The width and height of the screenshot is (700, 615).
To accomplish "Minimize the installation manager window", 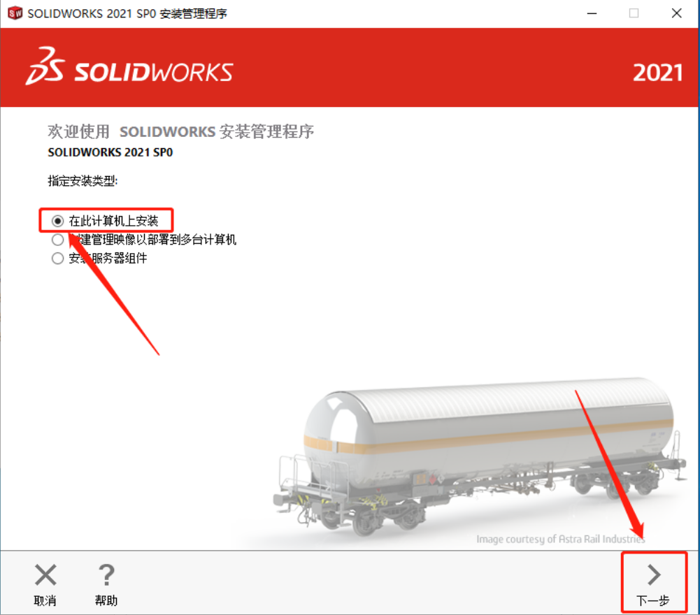I will [x=592, y=13].
